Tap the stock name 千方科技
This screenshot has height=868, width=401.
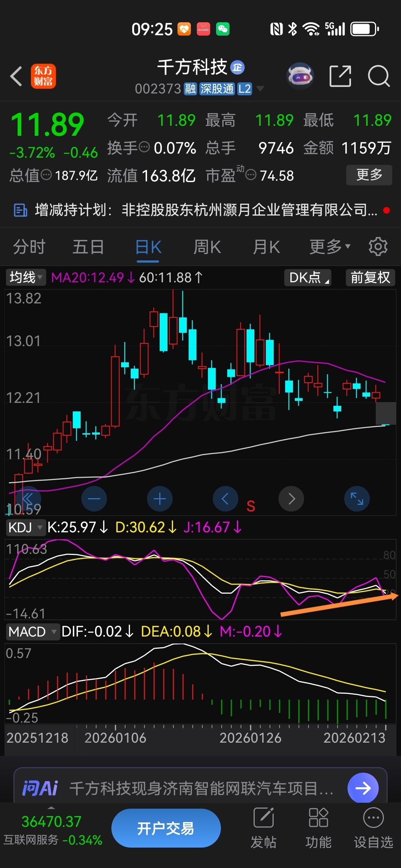192,67
